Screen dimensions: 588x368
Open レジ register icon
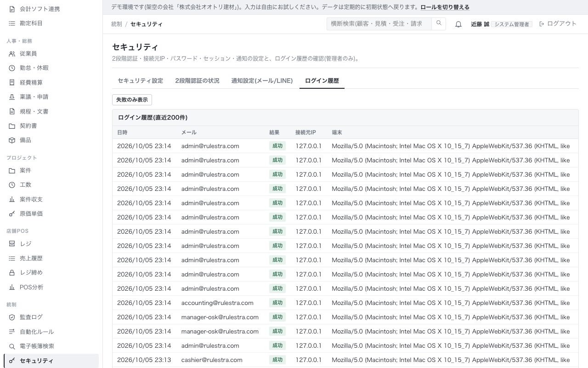(x=12, y=244)
